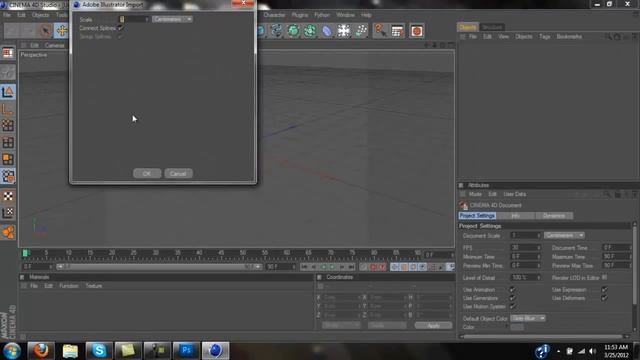This screenshot has height=360, width=640.
Task: Click Minimum Time stepper arrows
Action: pos(539,257)
